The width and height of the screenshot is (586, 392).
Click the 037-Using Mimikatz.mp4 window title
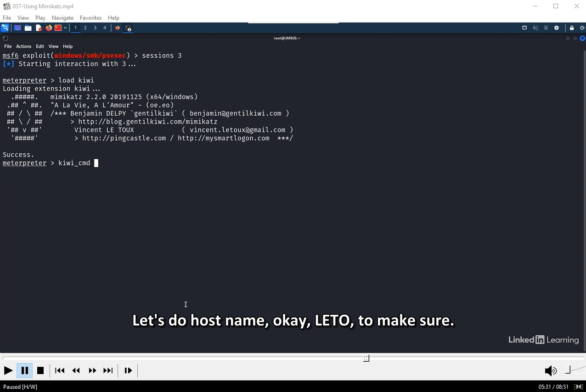(43, 6)
